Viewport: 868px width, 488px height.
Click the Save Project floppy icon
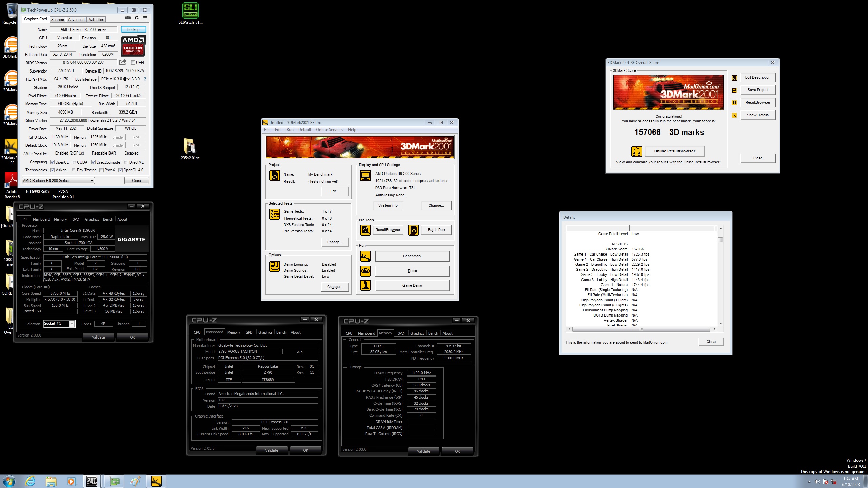click(x=734, y=90)
